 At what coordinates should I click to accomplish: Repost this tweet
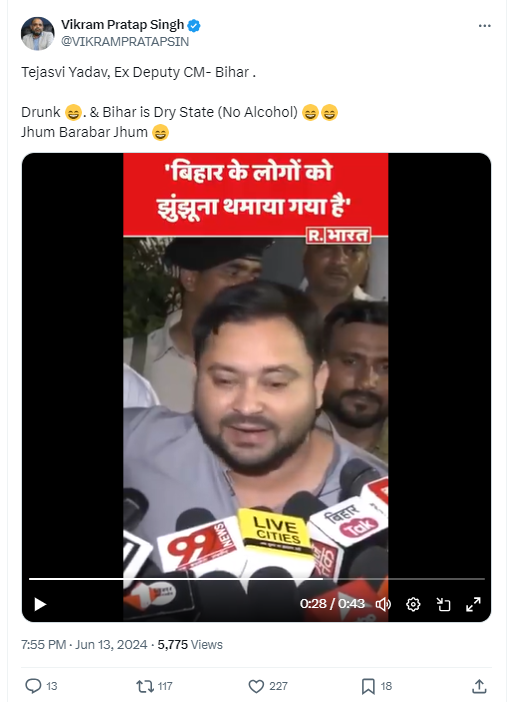[x=144, y=685]
